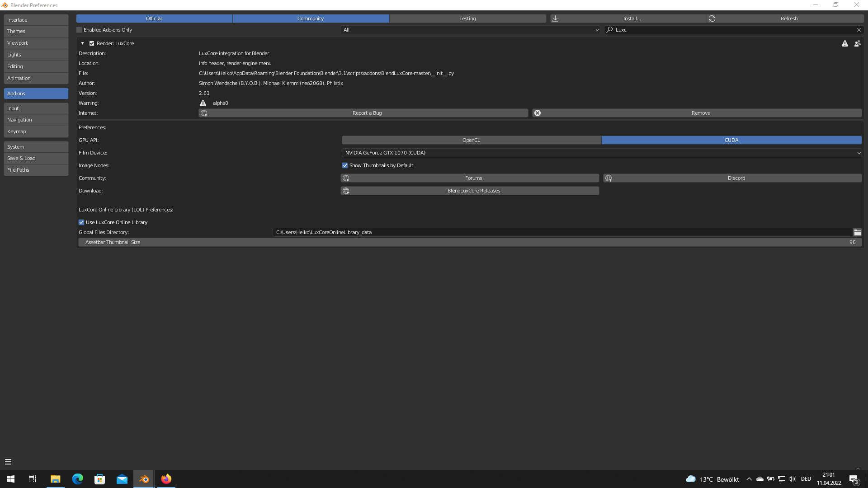
Task: Clear the add-on search with X icon
Action: click(859, 30)
